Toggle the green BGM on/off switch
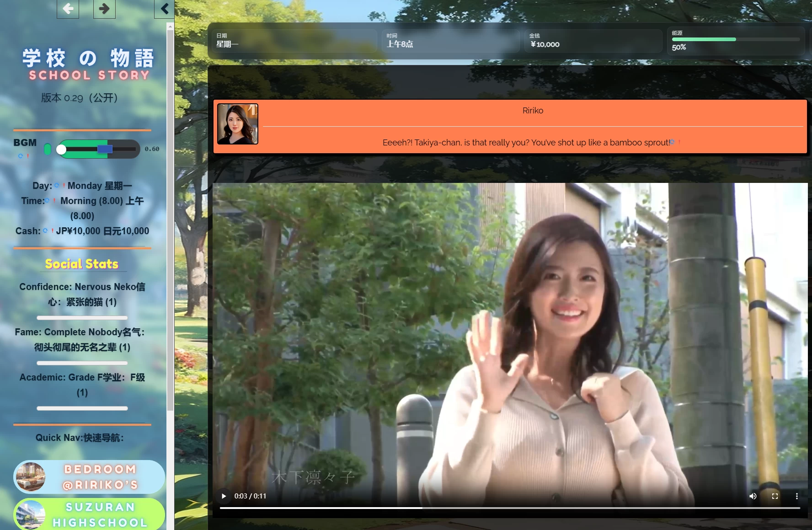 48,149
